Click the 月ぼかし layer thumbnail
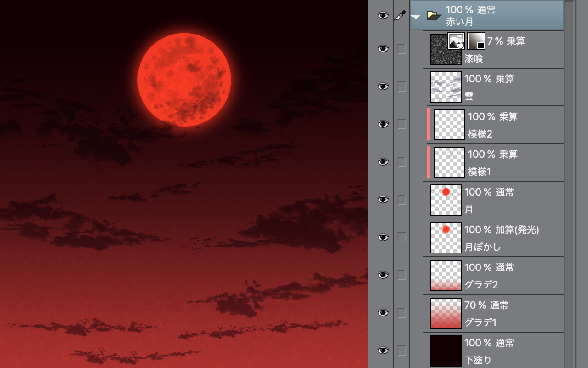 (446, 238)
